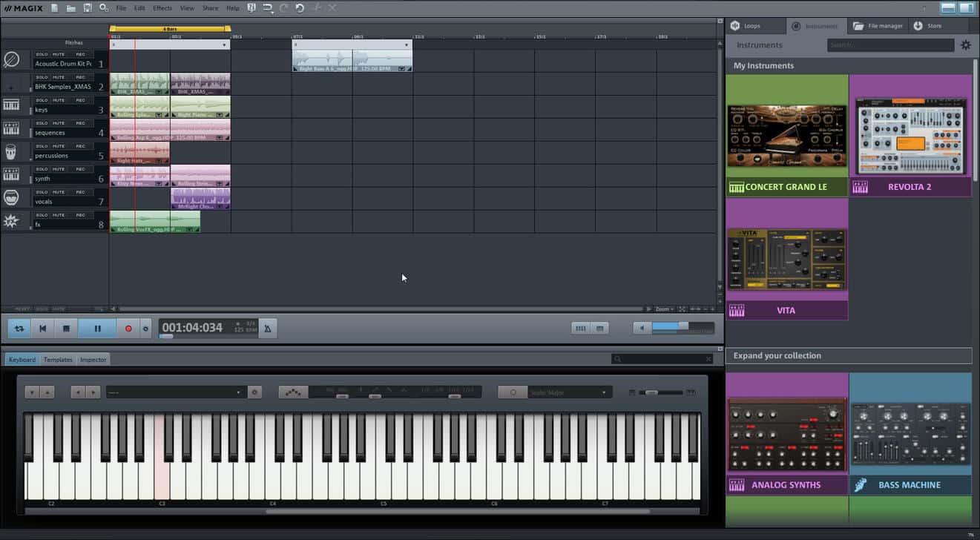Image resolution: width=980 pixels, height=540 pixels.
Task: Click the master volume slider
Action: point(671,328)
